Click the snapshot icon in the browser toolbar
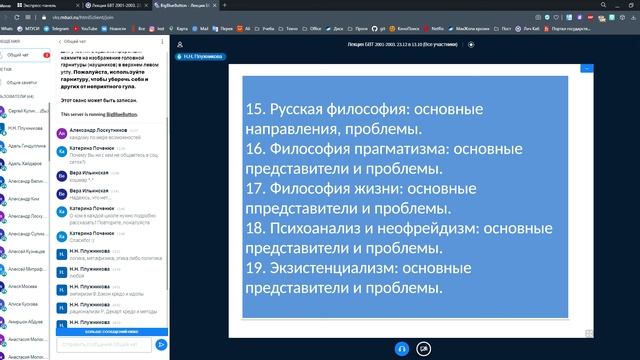The width and height of the screenshot is (640, 360). 538,18
